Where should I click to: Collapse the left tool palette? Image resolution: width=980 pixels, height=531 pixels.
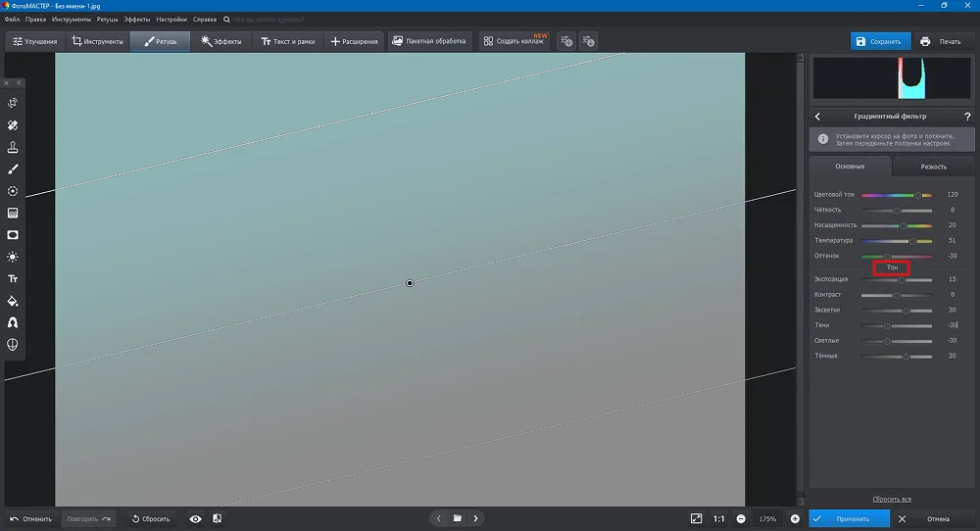pos(19,82)
